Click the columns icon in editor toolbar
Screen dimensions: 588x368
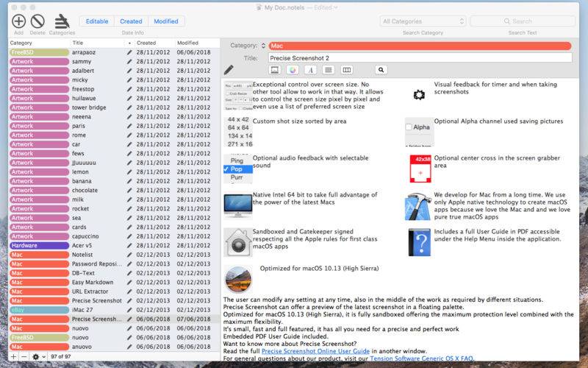point(347,70)
